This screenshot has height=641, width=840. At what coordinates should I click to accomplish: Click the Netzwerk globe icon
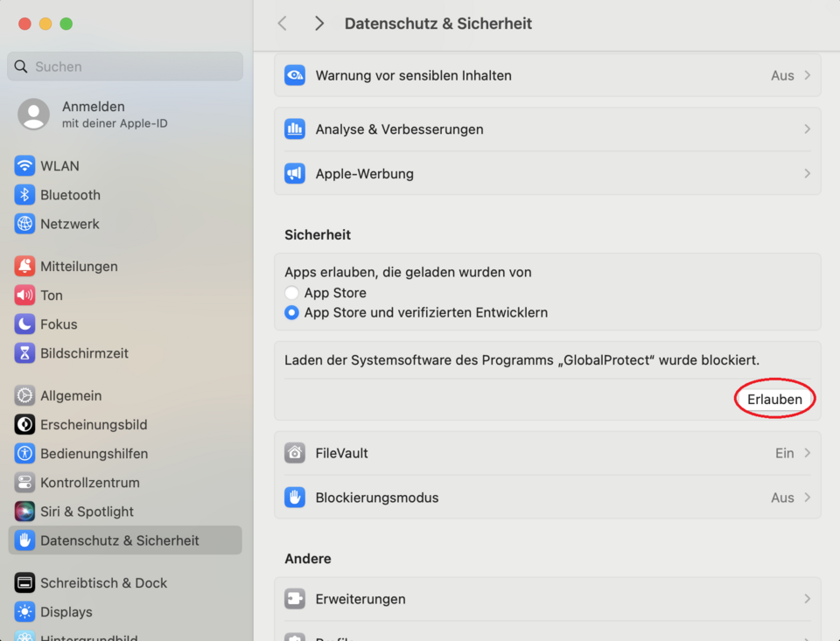click(x=24, y=224)
